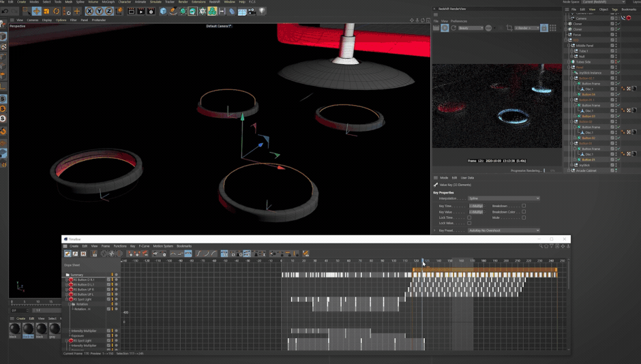641x364 pixels.
Task: Open the Key Preset dropdown
Action: point(504,230)
